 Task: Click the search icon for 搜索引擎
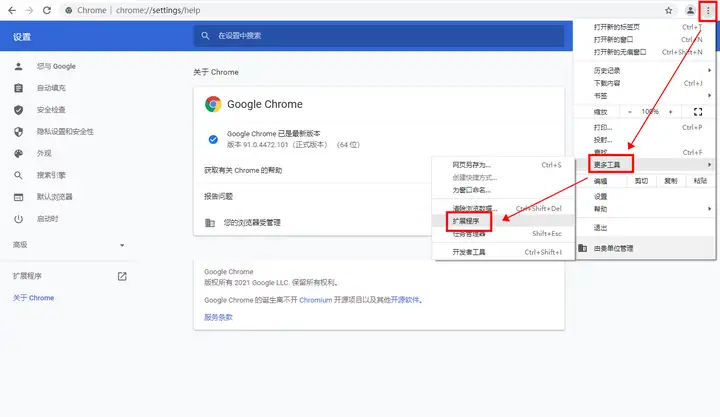coord(18,175)
